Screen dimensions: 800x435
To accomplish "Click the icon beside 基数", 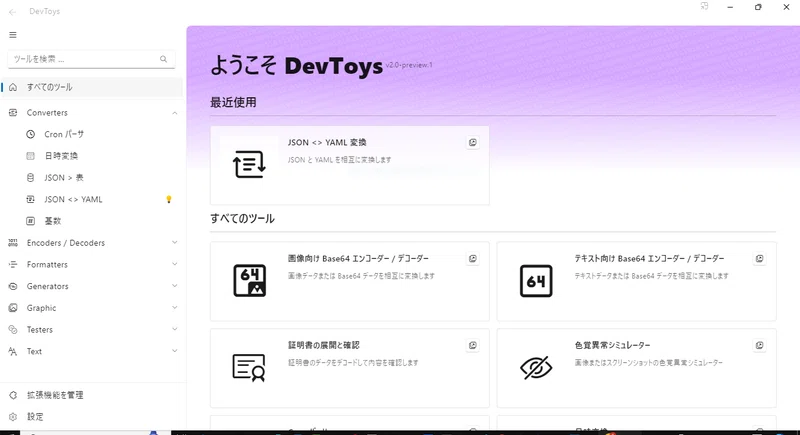I will pos(31,221).
